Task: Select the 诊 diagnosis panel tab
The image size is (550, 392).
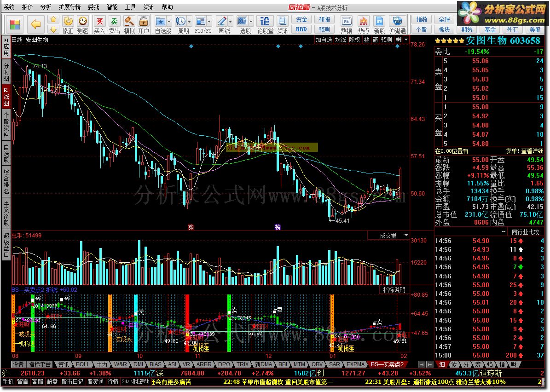Action: tap(454, 365)
